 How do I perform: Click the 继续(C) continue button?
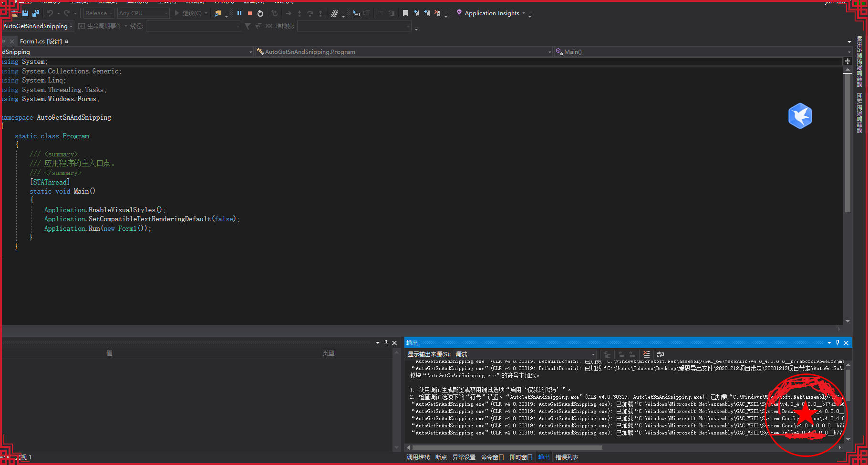pos(188,13)
